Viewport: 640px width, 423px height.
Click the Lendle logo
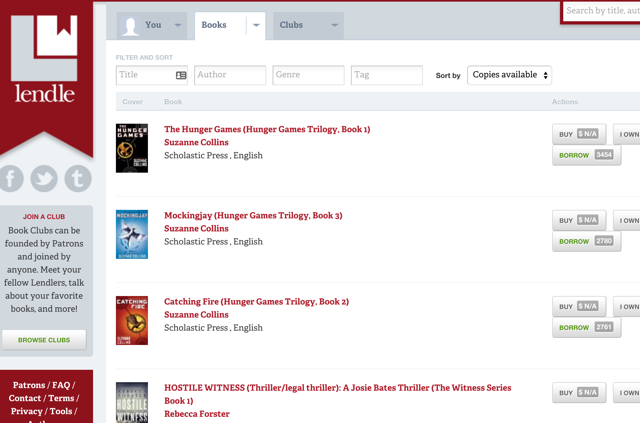tap(44, 59)
